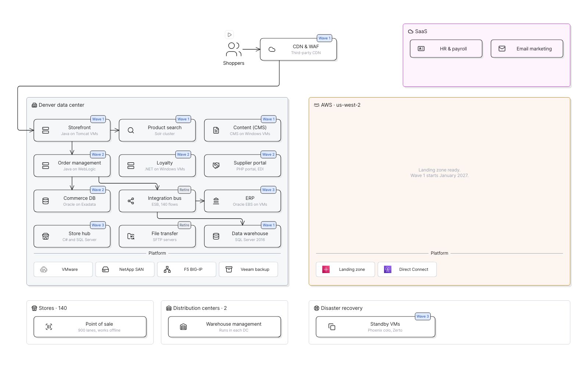Click the Wave 2 badge on Loyalty

183,155
